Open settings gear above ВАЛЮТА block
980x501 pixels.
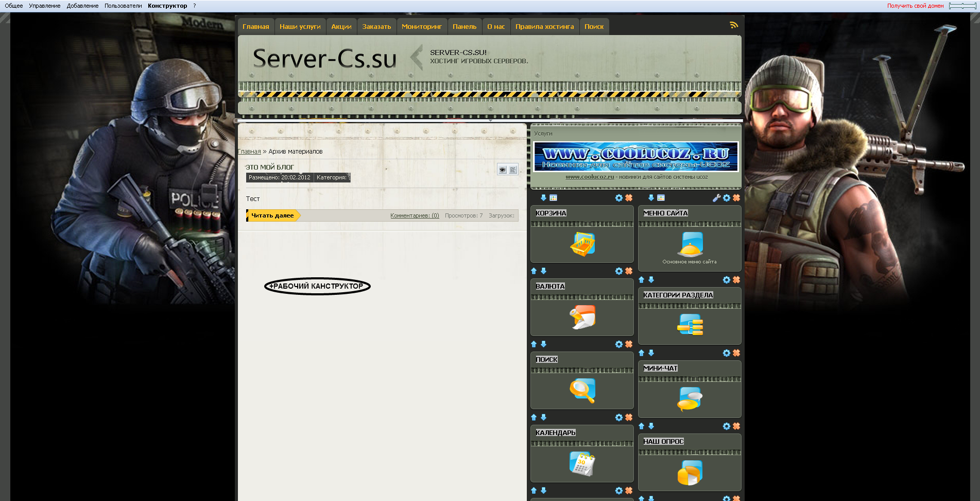[619, 271]
